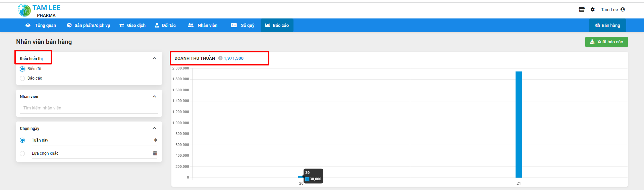The width and height of the screenshot is (644, 190).
Task: Select the Báo cáo display option
Action: pos(22,78)
